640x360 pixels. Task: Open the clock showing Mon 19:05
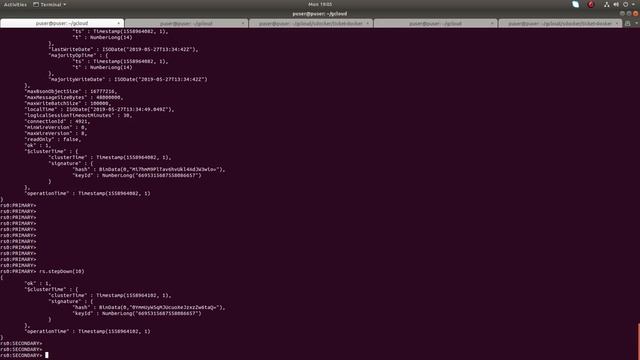tap(320, 4)
